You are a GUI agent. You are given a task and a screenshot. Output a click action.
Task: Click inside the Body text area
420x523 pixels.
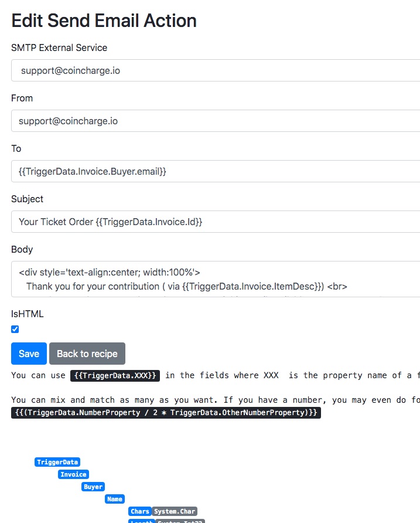pos(216,279)
